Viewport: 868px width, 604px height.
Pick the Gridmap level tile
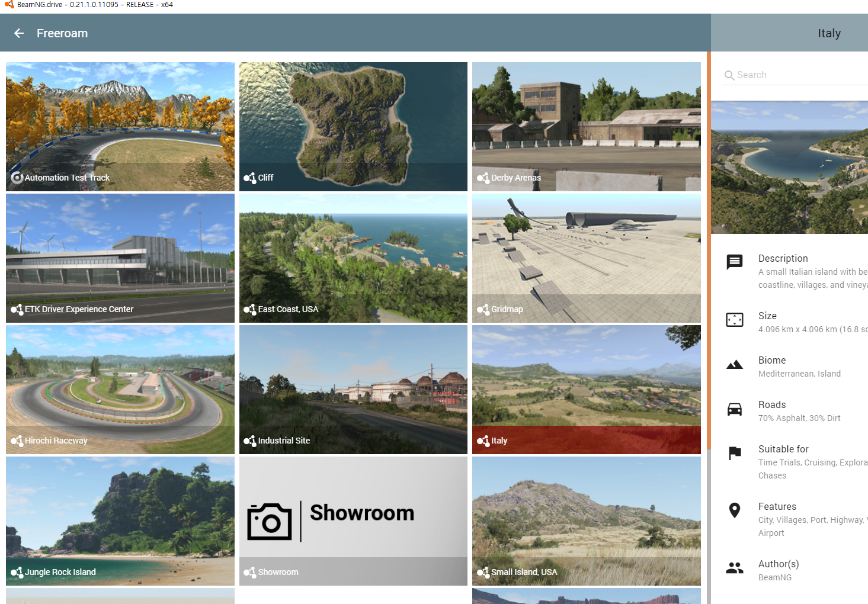587,258
